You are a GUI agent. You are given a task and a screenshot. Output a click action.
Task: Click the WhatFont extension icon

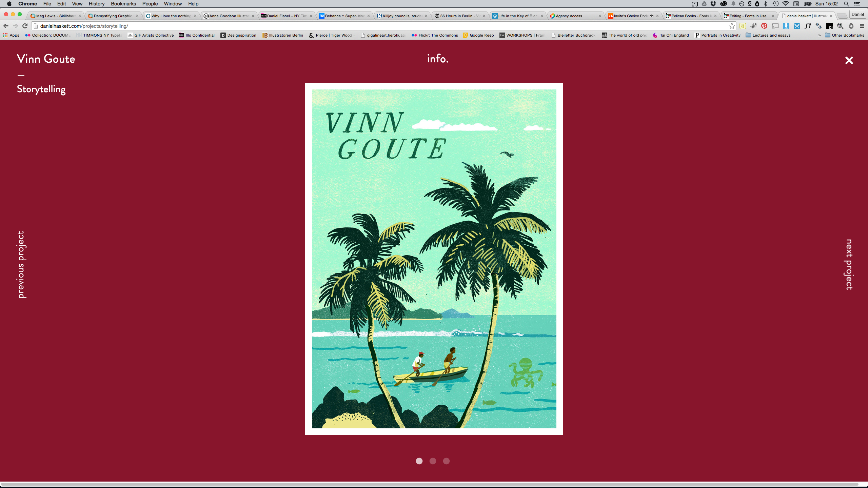tap(808, 26)
